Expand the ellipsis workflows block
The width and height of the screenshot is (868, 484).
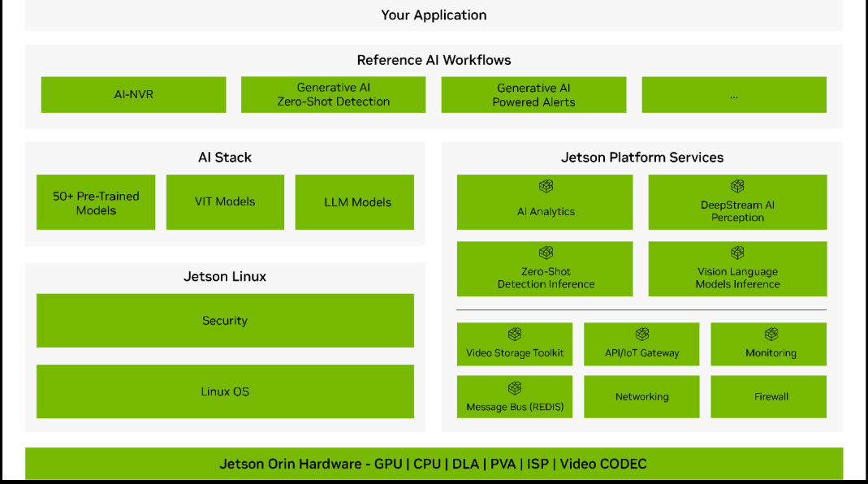tap(733, 95)
